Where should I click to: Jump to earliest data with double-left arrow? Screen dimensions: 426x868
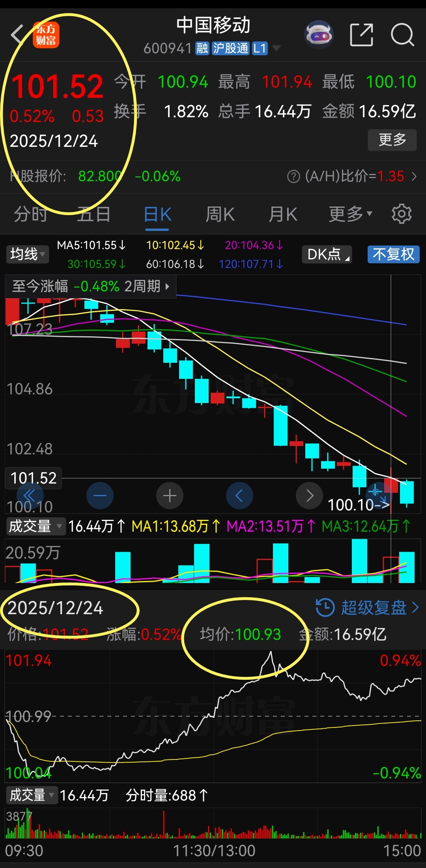pos(30,495)
